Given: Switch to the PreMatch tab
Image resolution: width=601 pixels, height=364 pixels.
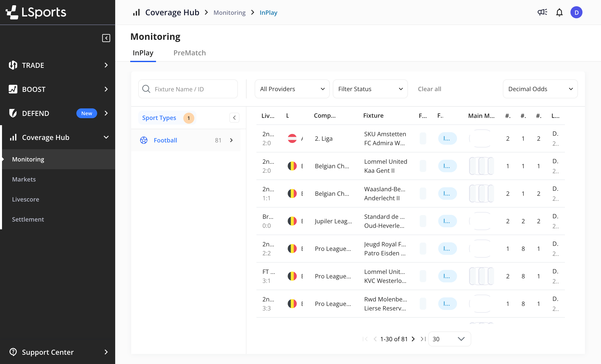Looking at the screenshot, I should (x=190, y=53).
